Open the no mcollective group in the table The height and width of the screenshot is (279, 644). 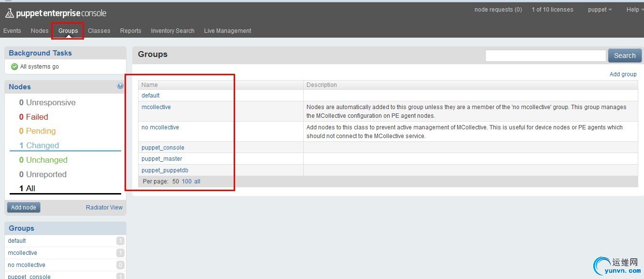pyautogui.click(x=160, y=127)
